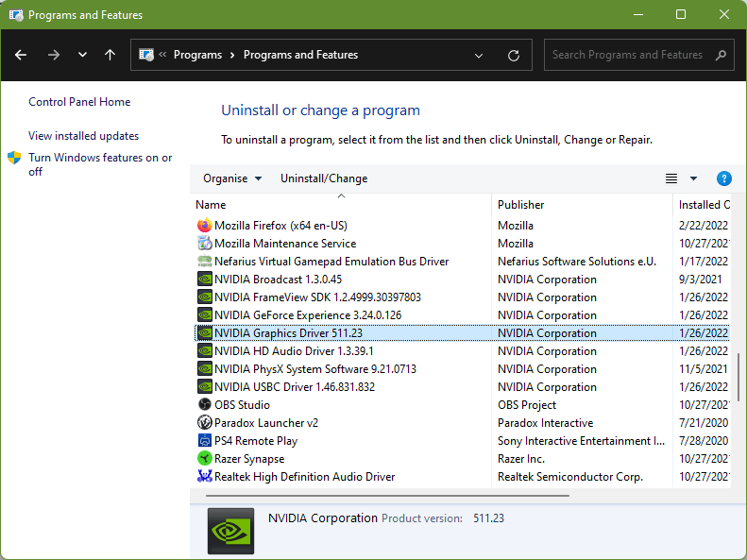
Task: Click the NVIDIA FrameView SDK row icon
Action: [204, 297]
